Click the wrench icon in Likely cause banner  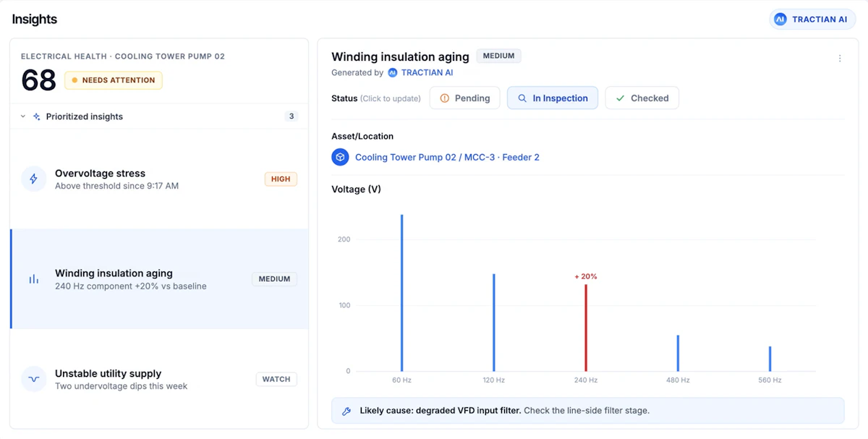tap(346, 411)
